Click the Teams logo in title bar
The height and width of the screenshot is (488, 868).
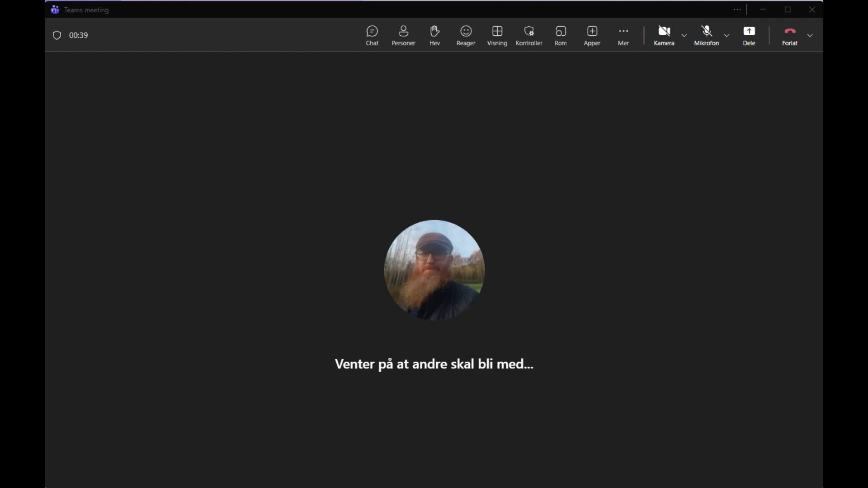[x=55, y=9]
